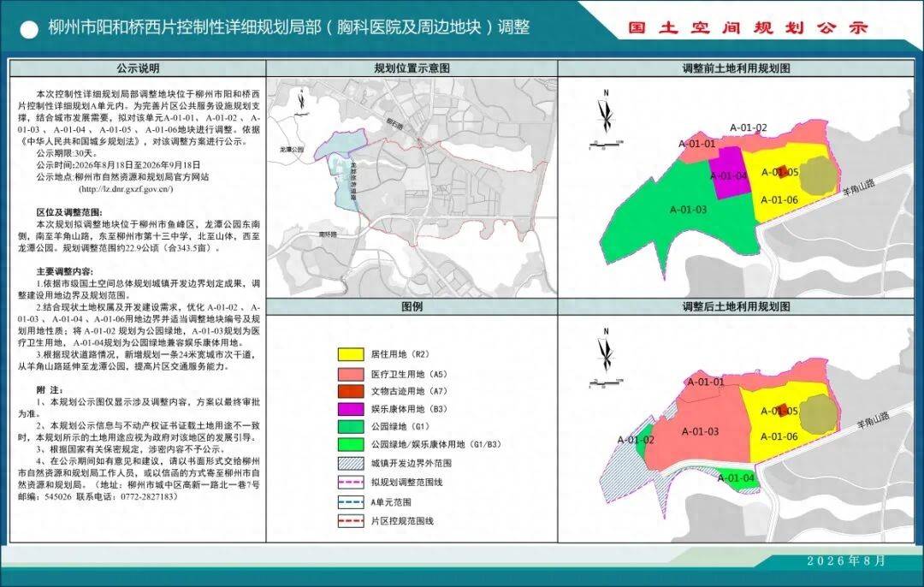Select the 规划位置示意图 panel header
Viewport: 924px width, 587px height.
click(412, 68)
